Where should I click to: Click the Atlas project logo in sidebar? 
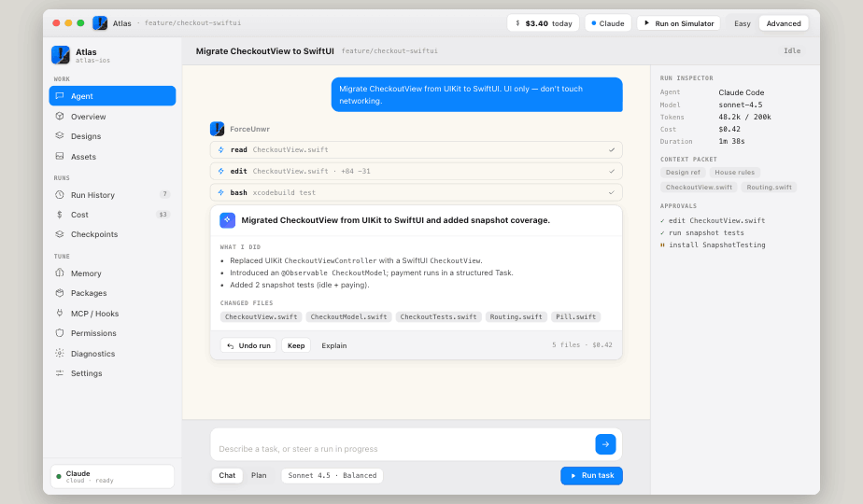pyautogui.click(x=61, y=55)
